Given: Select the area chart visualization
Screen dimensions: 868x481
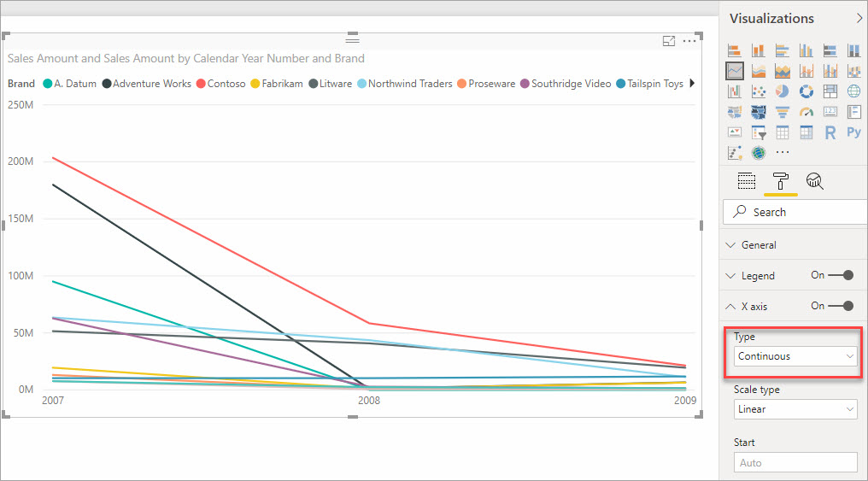Looking at the screenshot, I should (x=759, y=71).
